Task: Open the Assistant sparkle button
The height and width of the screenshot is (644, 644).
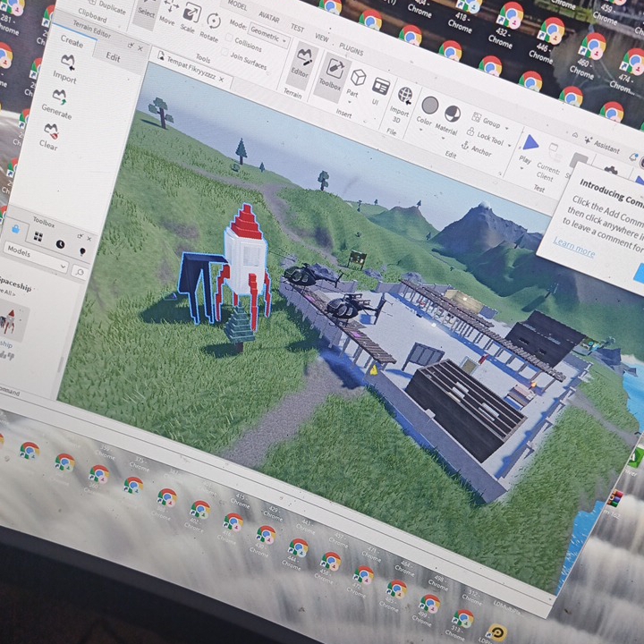Action: [x=602, y=144]
